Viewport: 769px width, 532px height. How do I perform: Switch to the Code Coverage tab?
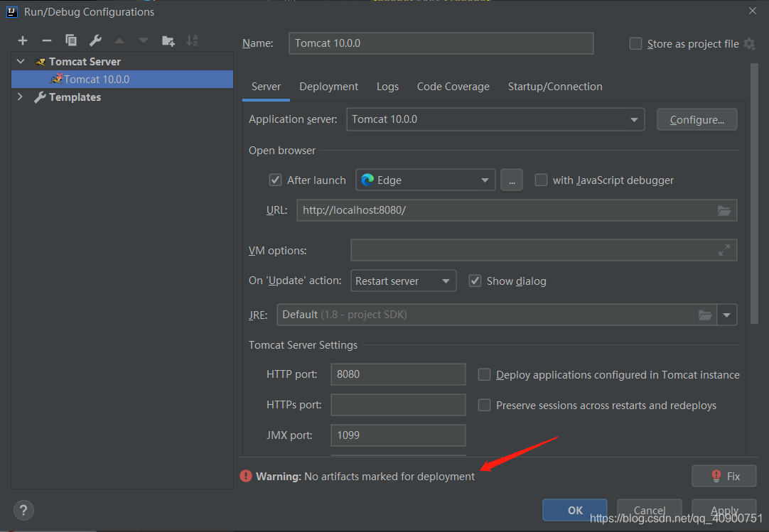coord(453,87)
